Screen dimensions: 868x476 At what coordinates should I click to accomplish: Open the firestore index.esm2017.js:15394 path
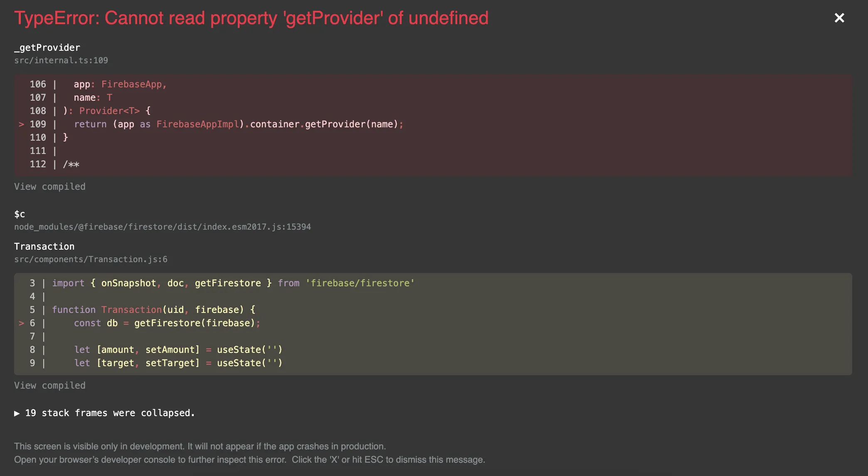162,227
